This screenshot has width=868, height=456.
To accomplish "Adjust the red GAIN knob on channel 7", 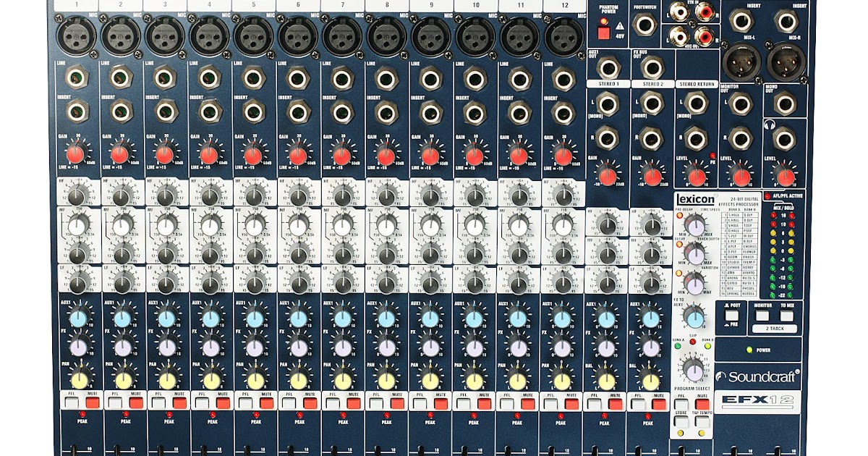I will pyautogui.click(x=341, y=156).
